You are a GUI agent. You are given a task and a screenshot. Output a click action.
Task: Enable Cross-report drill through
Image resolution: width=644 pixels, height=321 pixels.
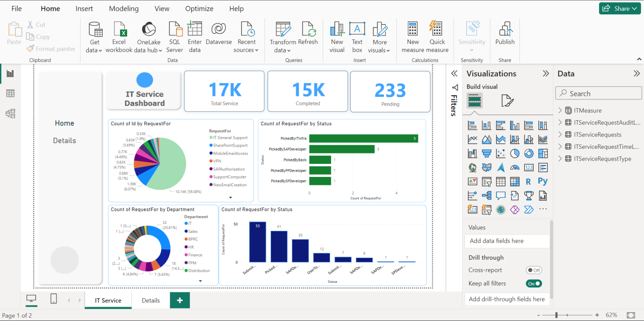[x=534, y=270]
